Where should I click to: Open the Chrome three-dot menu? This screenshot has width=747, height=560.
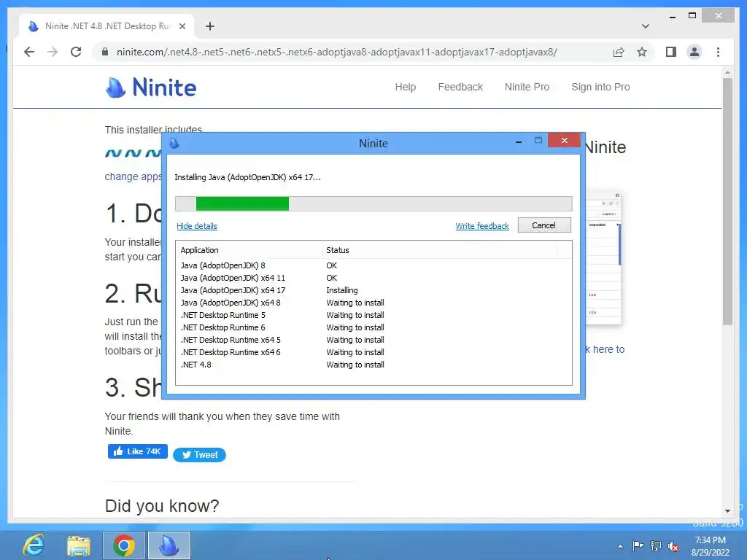pos(718,52)
